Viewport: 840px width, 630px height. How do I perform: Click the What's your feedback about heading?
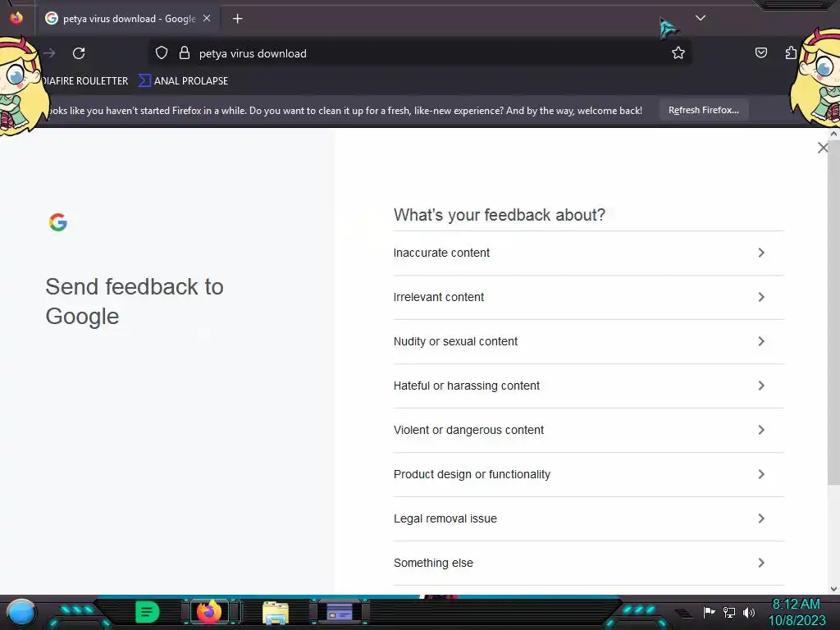[500, 215]
